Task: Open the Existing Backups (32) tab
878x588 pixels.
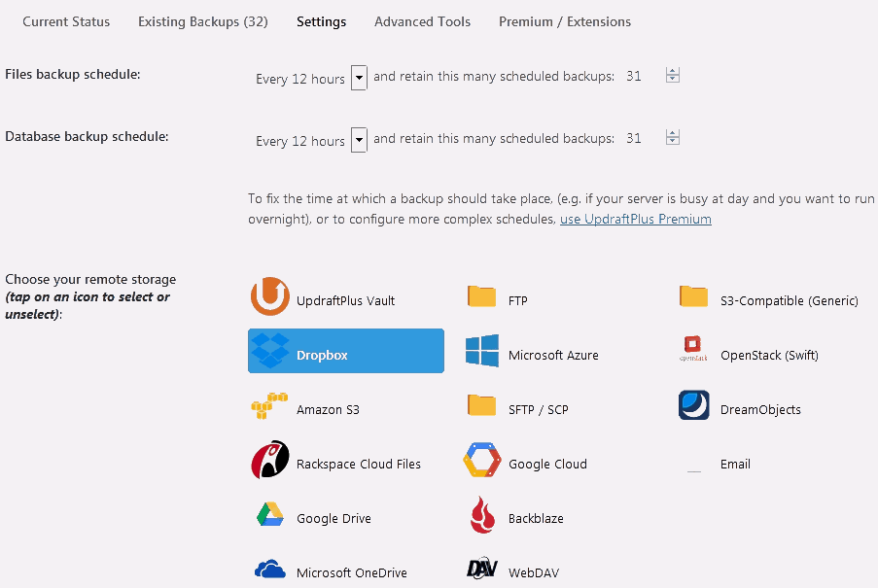Action: [202, 21]
